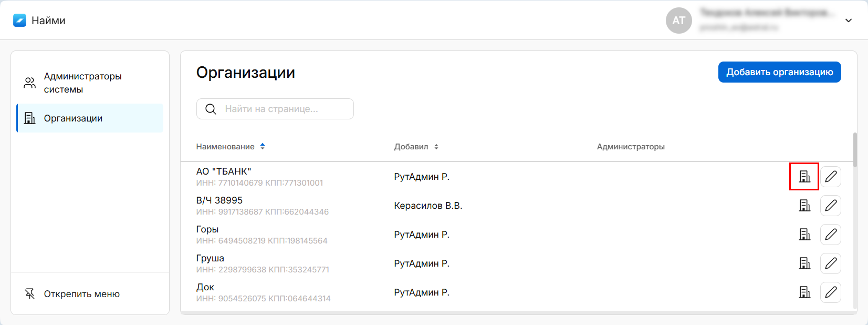The height and width of the screenshot is (325, 868).
Task: Open Администраторы системы menu item
Action: 82,83
